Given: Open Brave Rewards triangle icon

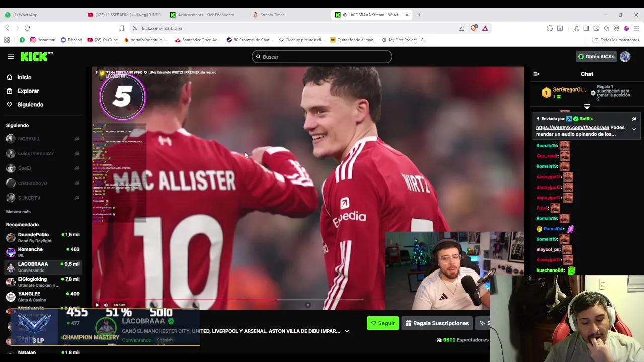Looking at the screenshot, I should [x=485, y=28].
